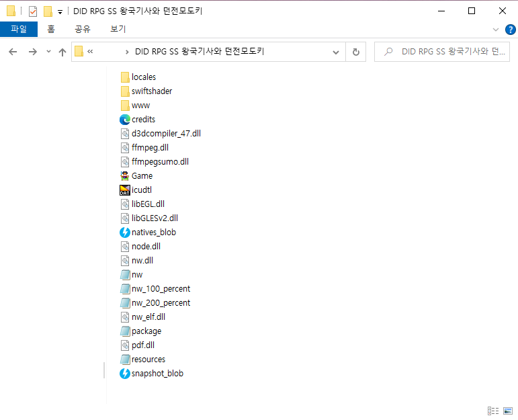Open the recent locations dropdown arrow
Viewport: 518px width, 420px height.
coord(48,52)
